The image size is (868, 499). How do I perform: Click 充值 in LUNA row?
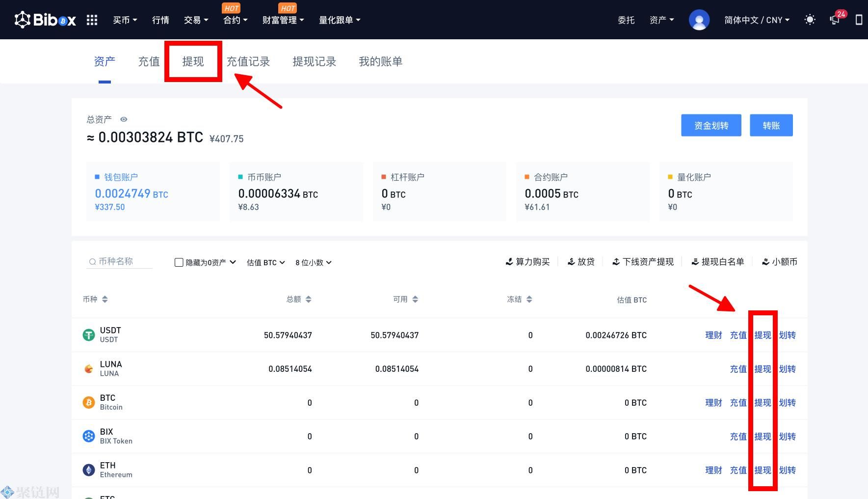pyautogui.click(x=738, y=369)
